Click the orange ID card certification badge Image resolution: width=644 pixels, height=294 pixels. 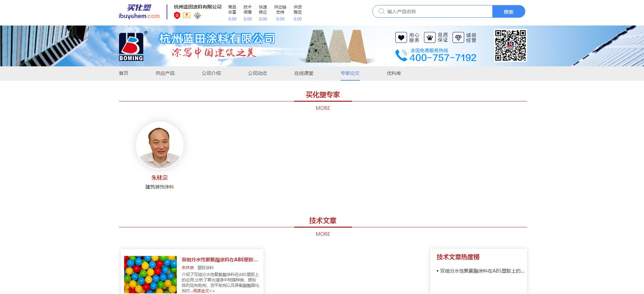[187, 15]
